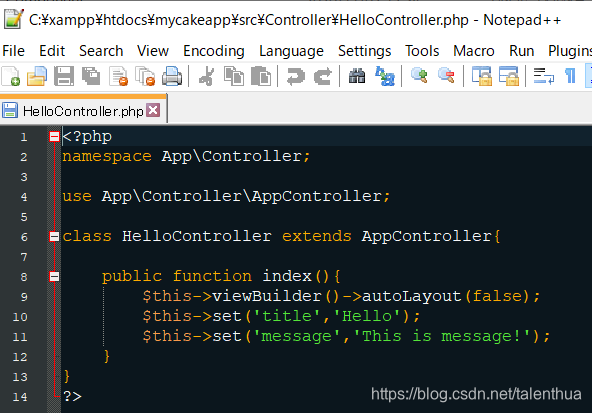Click the closing '?>' tag on line 14
Image resolution: width=592 pixels, height=413 pixels.
pyautogui.click(x=72, y=396)
